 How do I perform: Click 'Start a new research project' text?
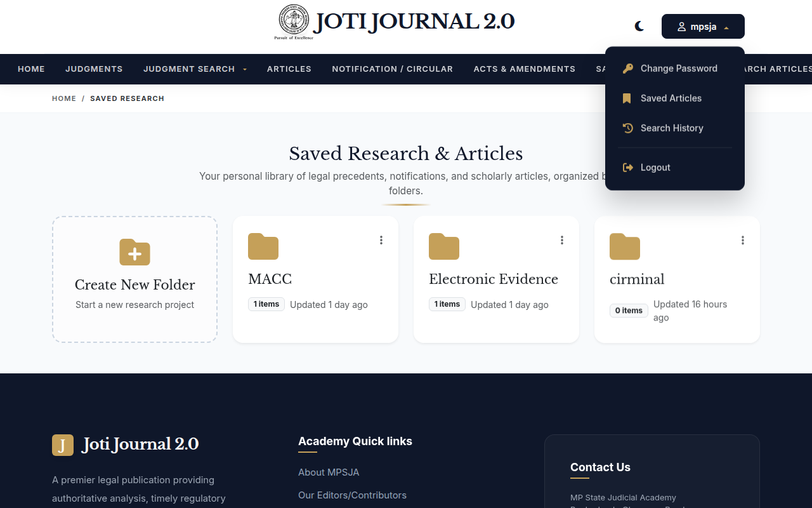coord(134,305)
